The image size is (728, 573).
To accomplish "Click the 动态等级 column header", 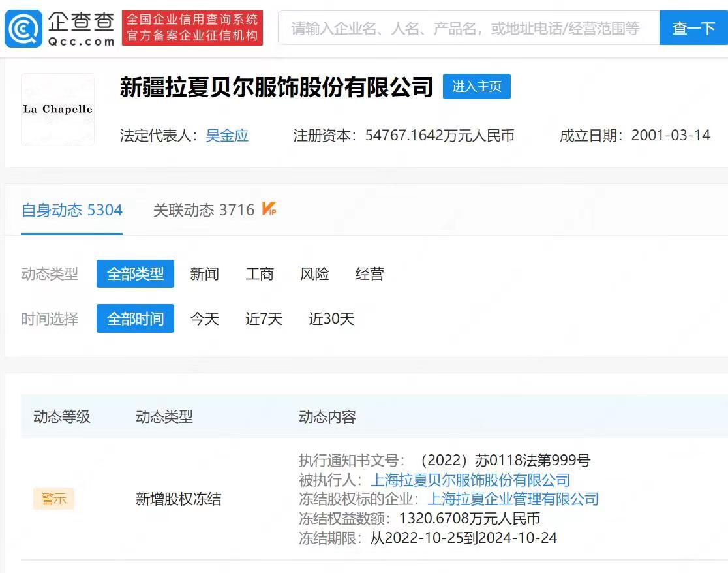I will click(62, 417).
